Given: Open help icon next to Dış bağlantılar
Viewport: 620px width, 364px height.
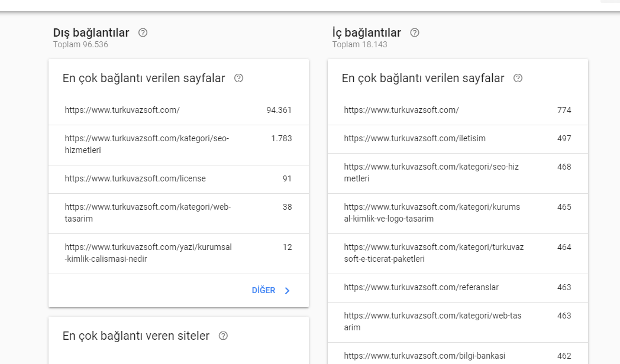Looking at the screenshot, I should tap(143, 32).
